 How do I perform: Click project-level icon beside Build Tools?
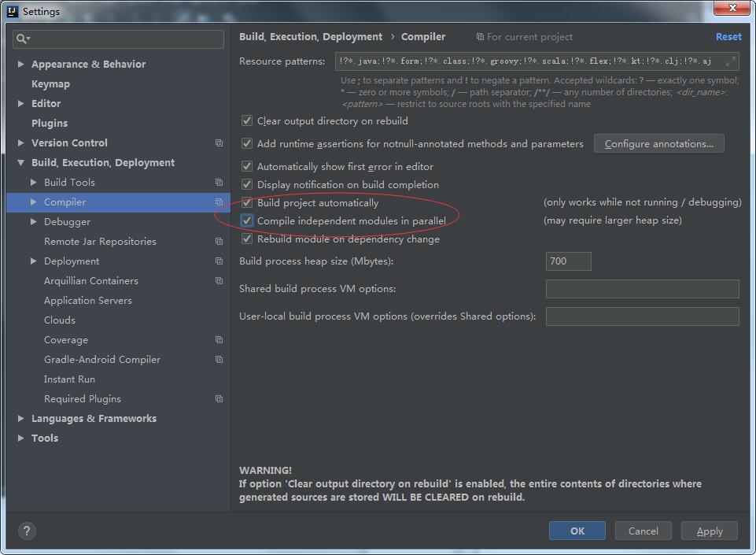pos(219,183)
